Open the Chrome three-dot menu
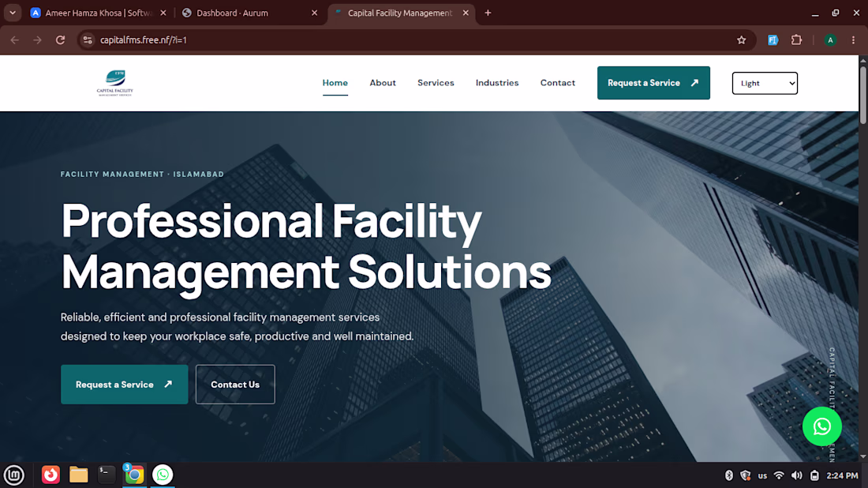The image size is (868, 488). click(x=853, y=40)
